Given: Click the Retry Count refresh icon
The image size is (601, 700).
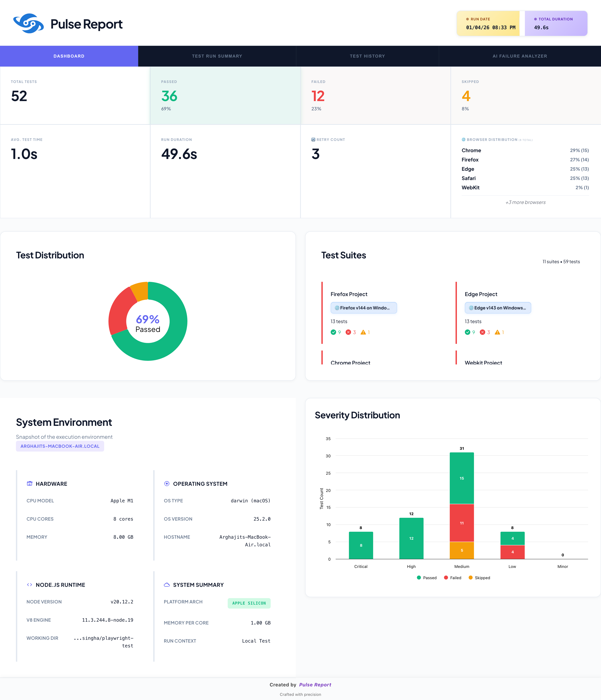Looking at the screenshot, I should pyautogui.click(x=313, y=140).
